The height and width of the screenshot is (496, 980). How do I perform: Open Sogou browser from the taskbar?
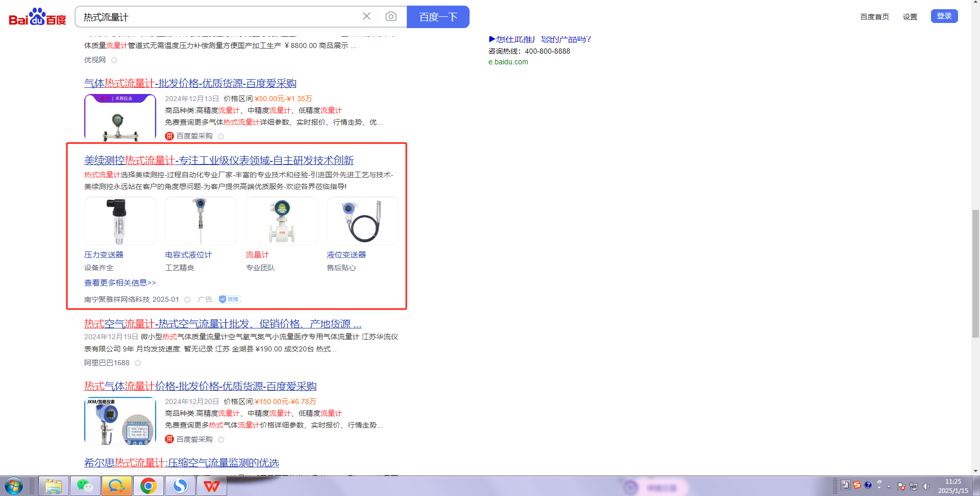180,486
